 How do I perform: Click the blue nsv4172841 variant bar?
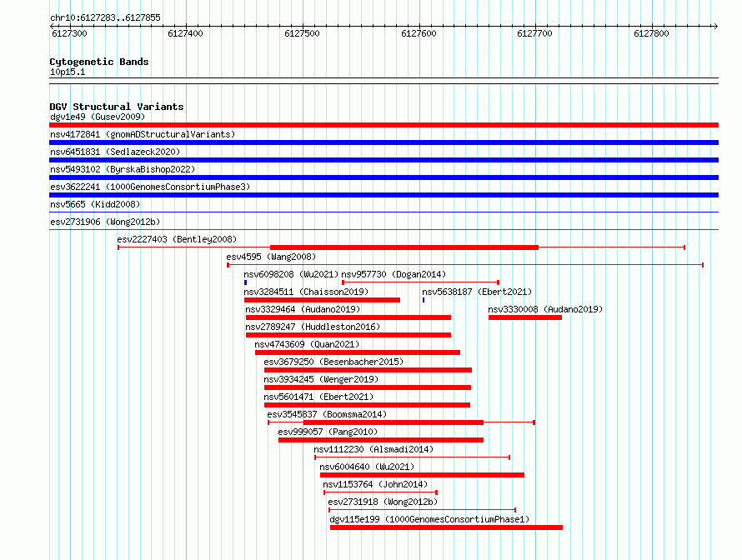click(384, 142)
